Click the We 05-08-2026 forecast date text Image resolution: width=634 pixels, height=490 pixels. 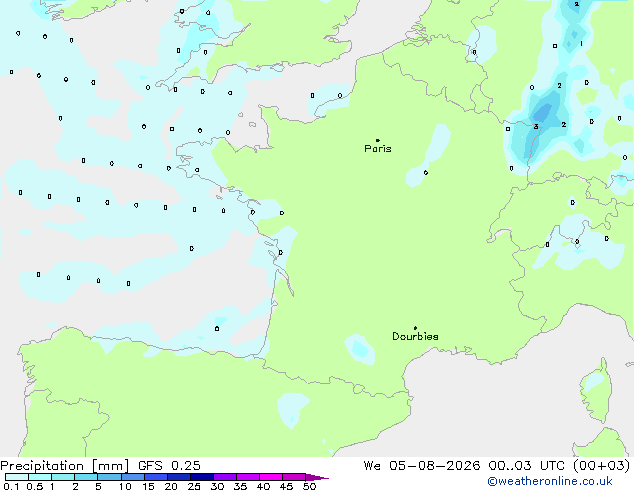coord(422,466)
